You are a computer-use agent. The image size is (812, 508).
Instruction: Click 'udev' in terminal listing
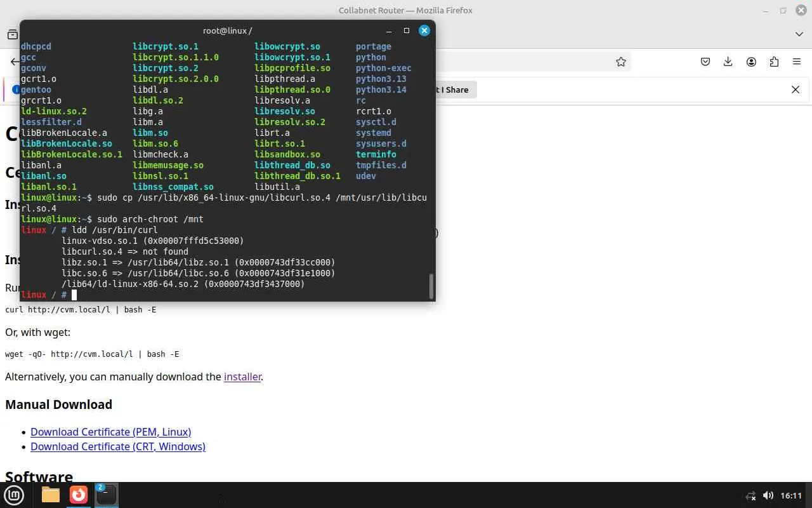point(366,176)
